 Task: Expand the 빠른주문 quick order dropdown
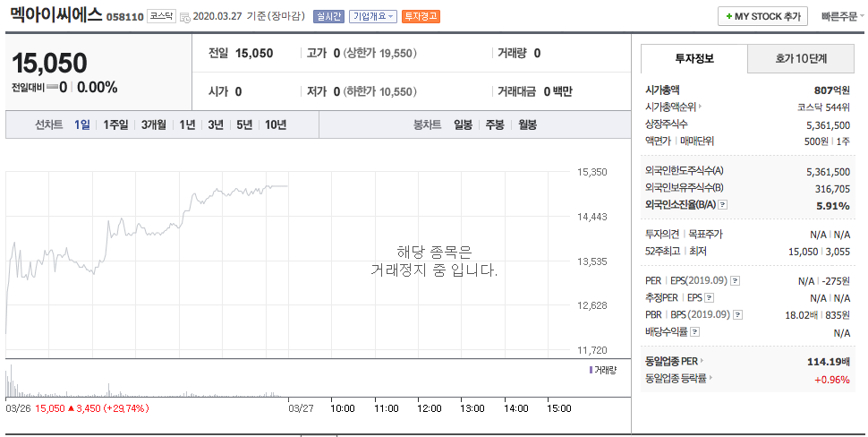[x=843, y=17]
